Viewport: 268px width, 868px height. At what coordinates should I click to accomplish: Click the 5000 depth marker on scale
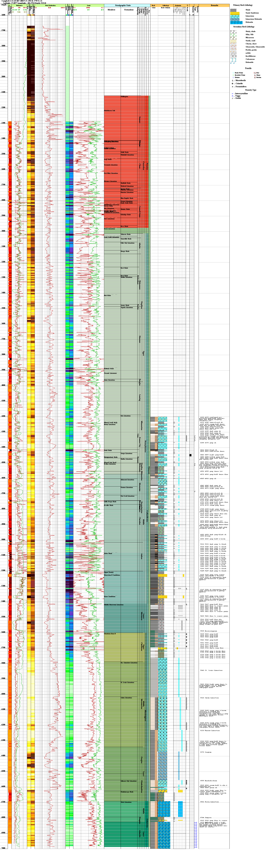pos(3,539)
